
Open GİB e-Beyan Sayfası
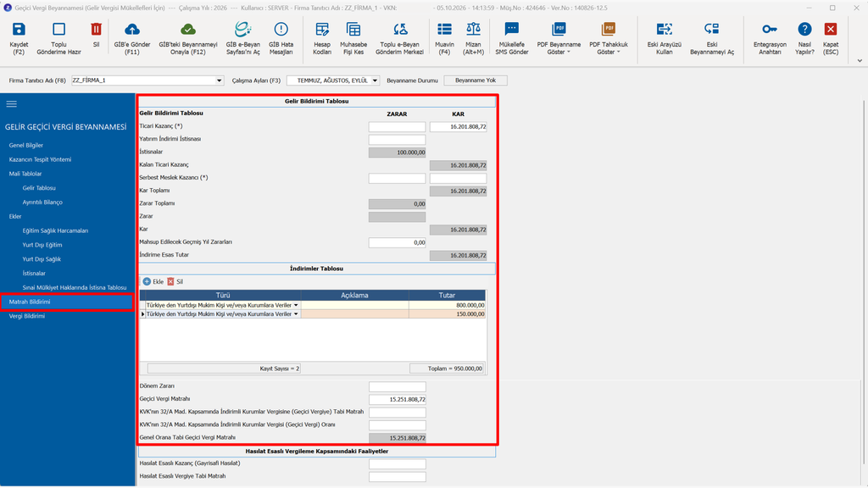click(x=243, y=37)
